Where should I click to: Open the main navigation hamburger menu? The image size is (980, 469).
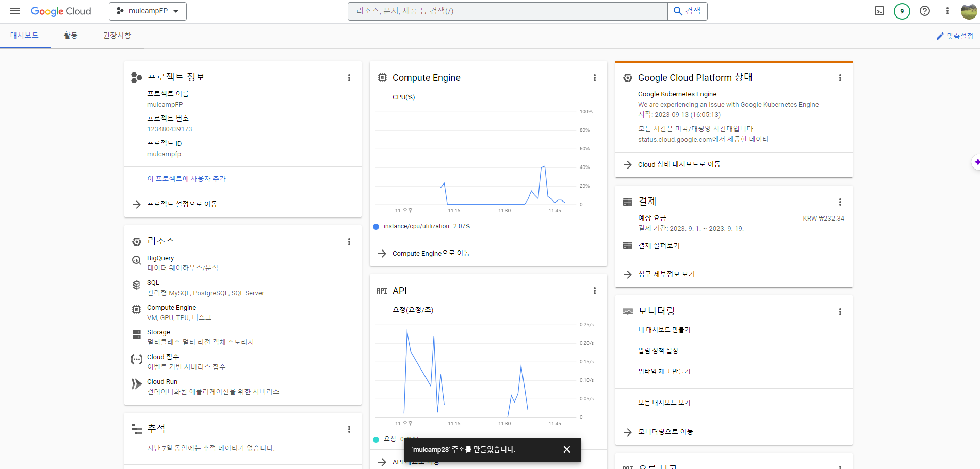[x=15, y=11]
